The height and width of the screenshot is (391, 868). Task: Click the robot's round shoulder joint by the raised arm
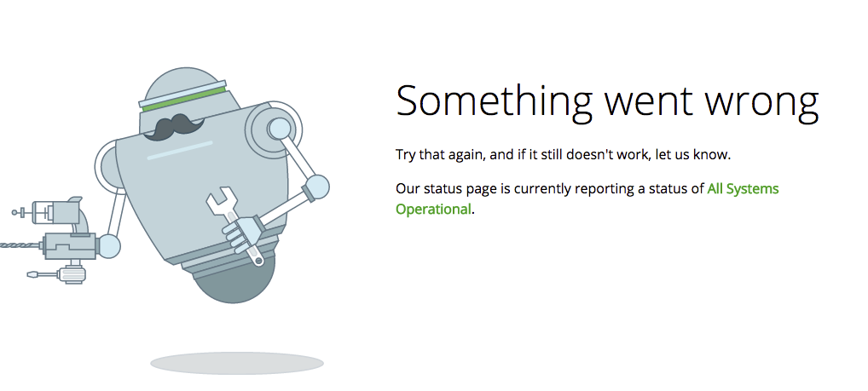point(279,129)
